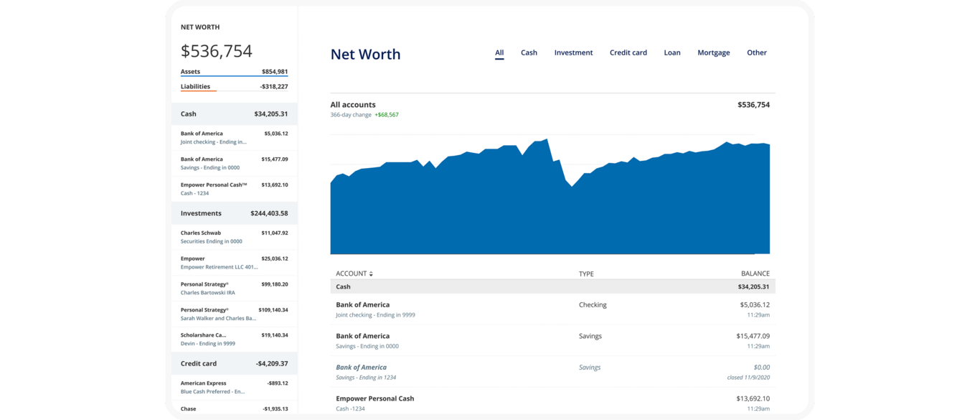Switch to the Investment tab

pyautogui.click(x=573, y=52)
